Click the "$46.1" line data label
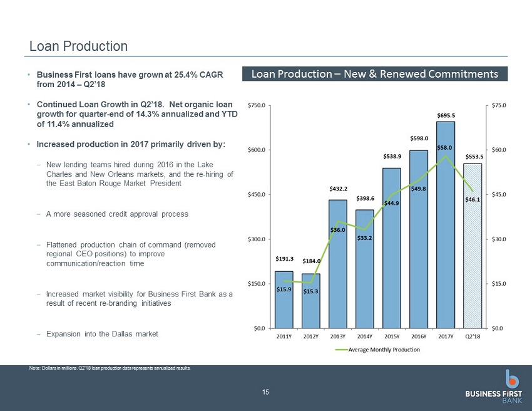Screen dimensions: 532x411 coord(473,200)
